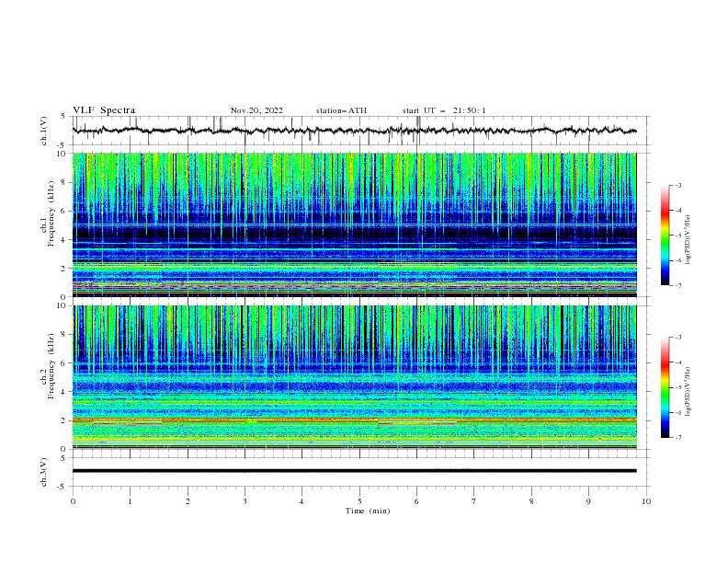Click the ch.1 'log(PSD)(V²/Hz)' colorbar label
728x563 pixels.
pos(688,240)
